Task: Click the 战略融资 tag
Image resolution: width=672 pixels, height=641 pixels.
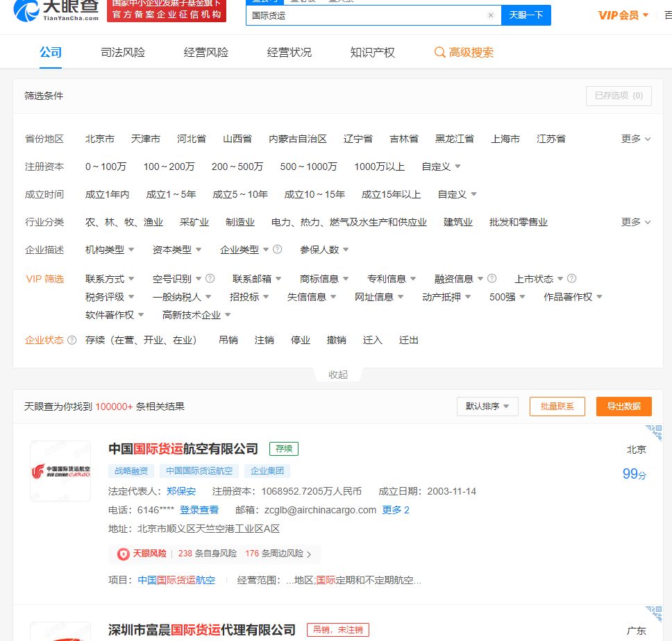Action: (x=131, y=471)
